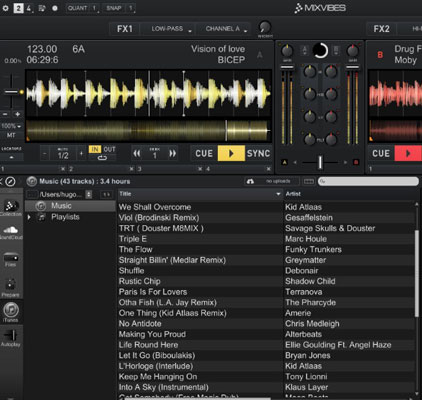The image size is (422, 400).
Task: Toggle the SNAP button
Action: click(x=114, y=8)
